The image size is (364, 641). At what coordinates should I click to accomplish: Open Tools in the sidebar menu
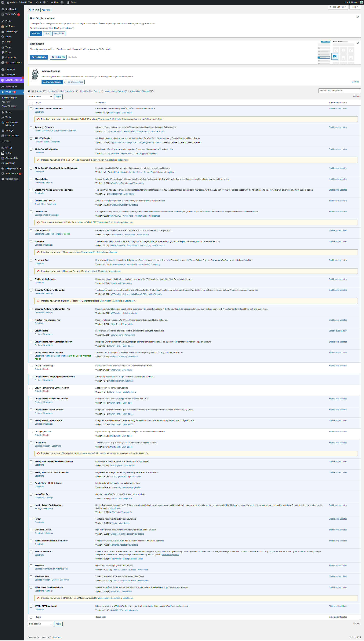(8, 117)
